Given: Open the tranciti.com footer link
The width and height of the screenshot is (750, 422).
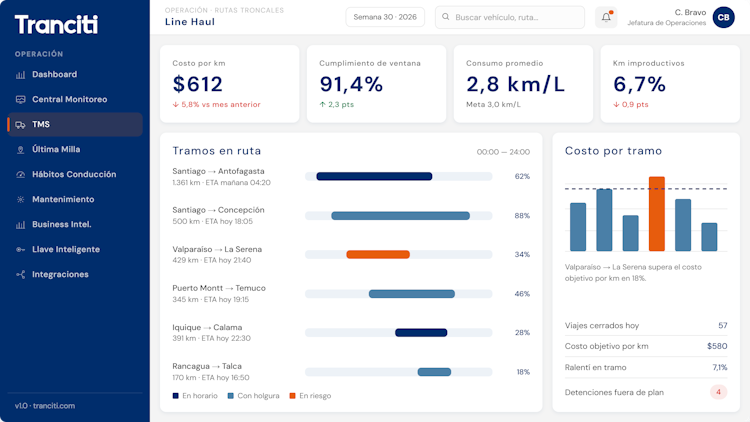Looking at the screenshot, I should tap(54, 406).
